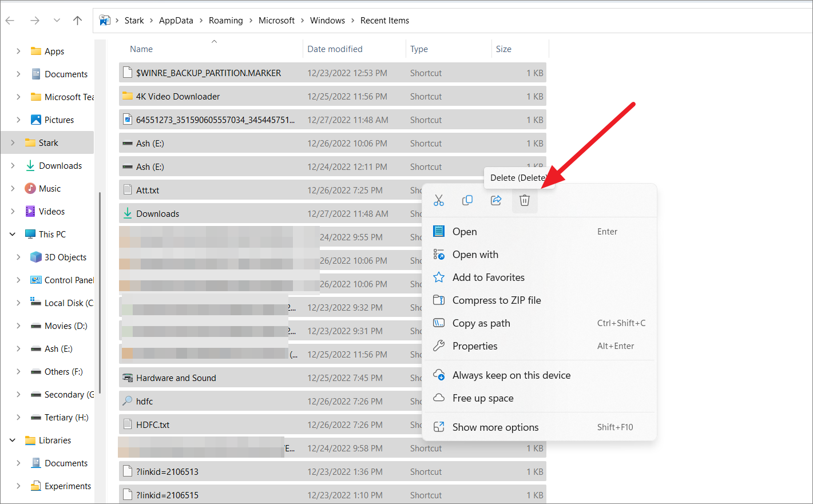The height and width of the screenshot is (504, 813).
Task: Select the Copy as path option
Action: point(481,323)
